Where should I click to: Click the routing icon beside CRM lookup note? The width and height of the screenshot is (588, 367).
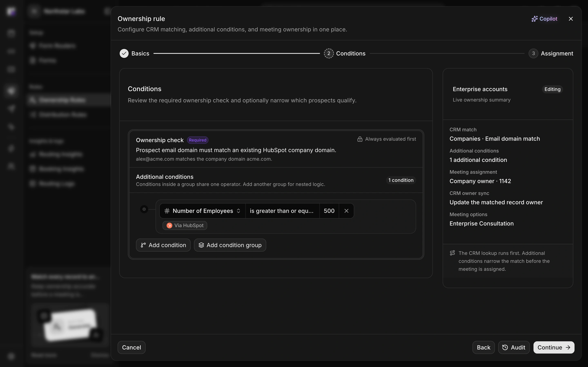[452, 253]
